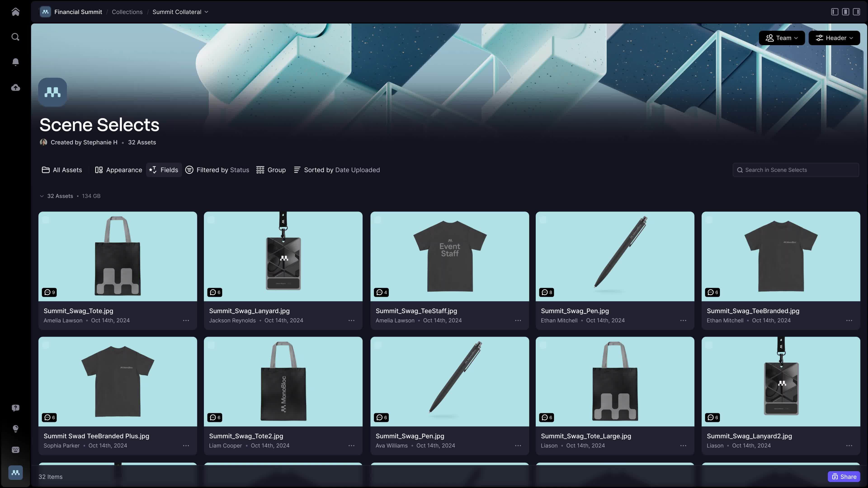Image resolution: width=868 pixels, height=488 pixels.
Task: Open Filtered by Status menu
Action: point(217,170)
